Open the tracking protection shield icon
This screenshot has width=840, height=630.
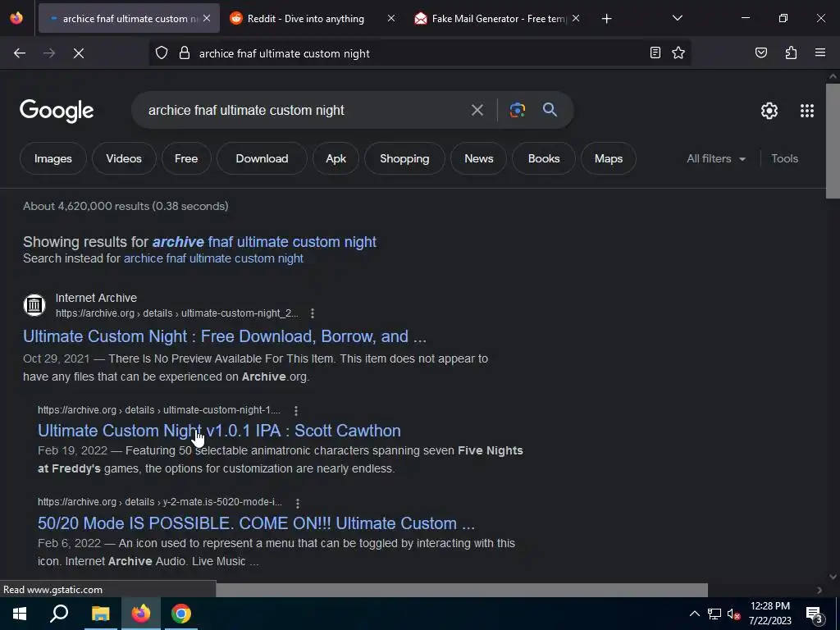(162, 53)
